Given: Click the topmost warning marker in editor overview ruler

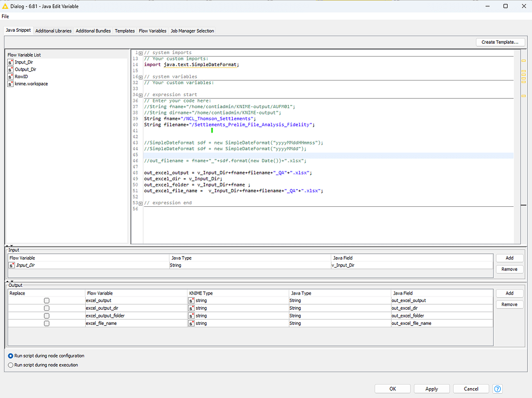Looking at the screenshot, I should pyautogui.click(x=524, y=61).
